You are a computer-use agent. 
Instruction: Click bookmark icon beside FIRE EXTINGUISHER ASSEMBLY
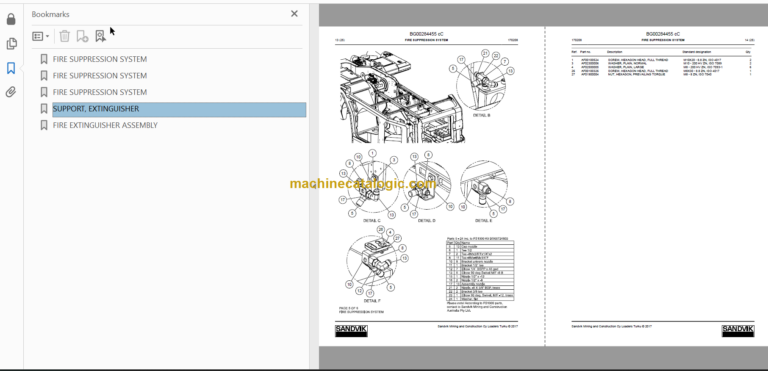pos(44,125)
